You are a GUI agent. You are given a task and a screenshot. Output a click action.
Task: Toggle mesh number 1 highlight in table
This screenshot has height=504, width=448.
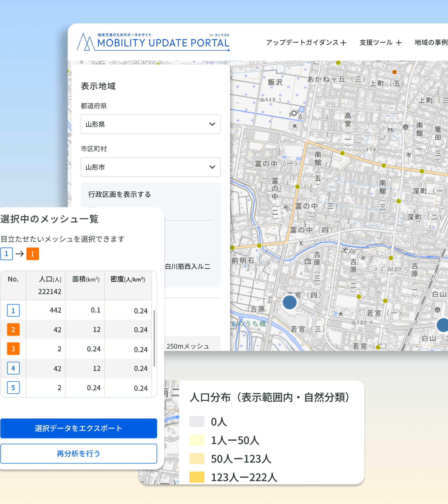(x=13, y=310)
